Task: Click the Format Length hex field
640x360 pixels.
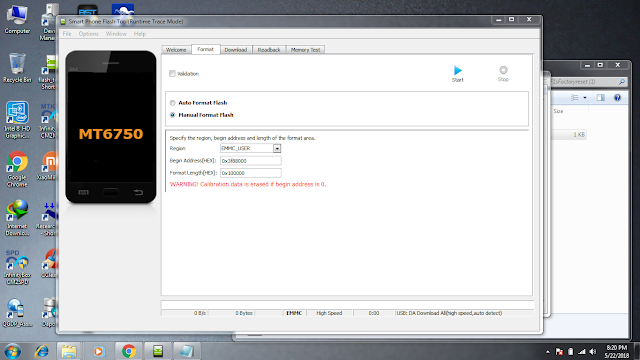Action: coord(251,173)
